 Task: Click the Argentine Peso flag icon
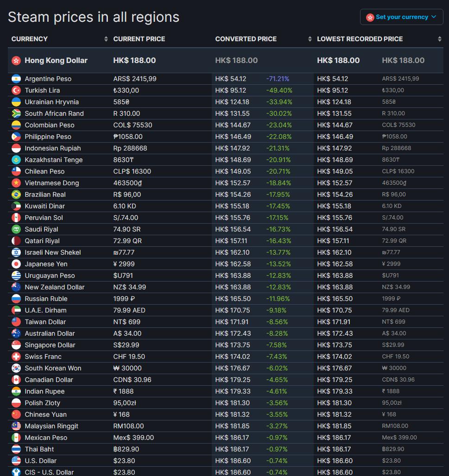pos(16,79)
